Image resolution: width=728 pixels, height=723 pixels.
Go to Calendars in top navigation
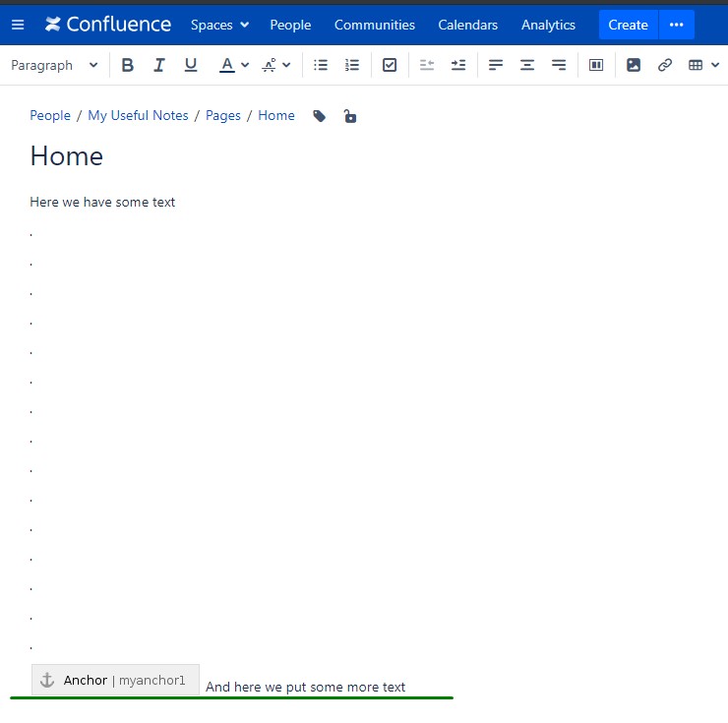click(468, 25)
